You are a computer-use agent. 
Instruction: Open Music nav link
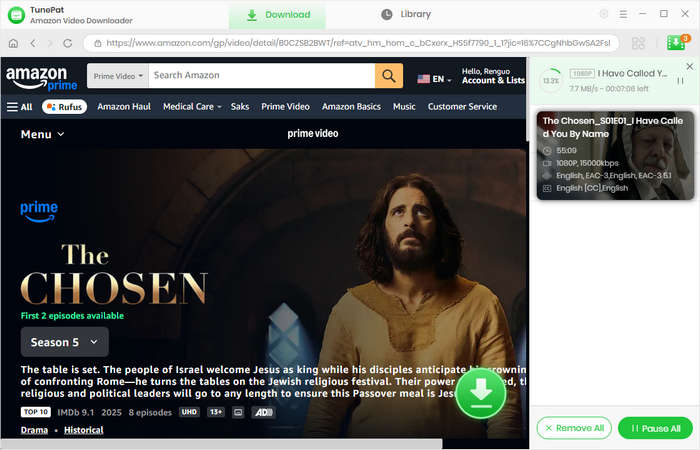tap(404, 107)
